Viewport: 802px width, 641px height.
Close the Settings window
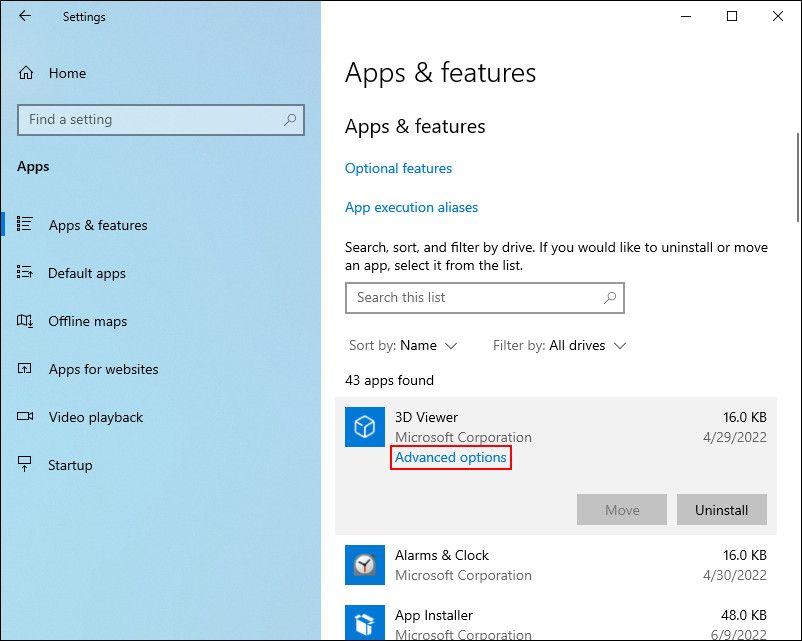pos(778,16)
